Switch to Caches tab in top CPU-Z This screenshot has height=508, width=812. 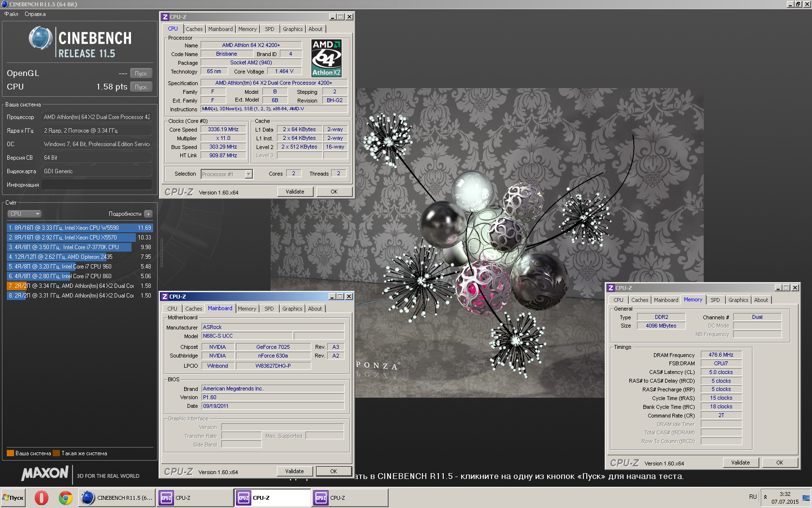(x=194, y=29)
